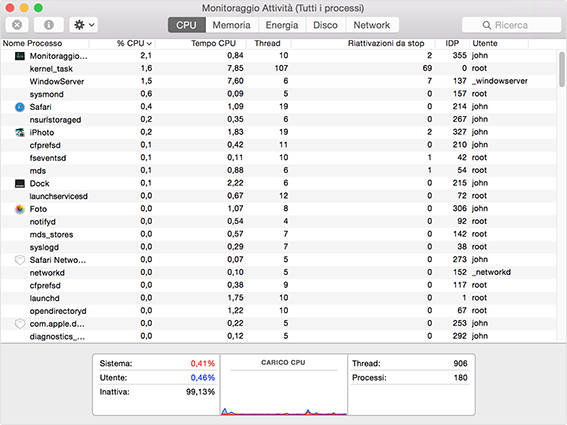Click Processi total 180
This screenshot has height=425, width=567.
[x=461, y=378]
